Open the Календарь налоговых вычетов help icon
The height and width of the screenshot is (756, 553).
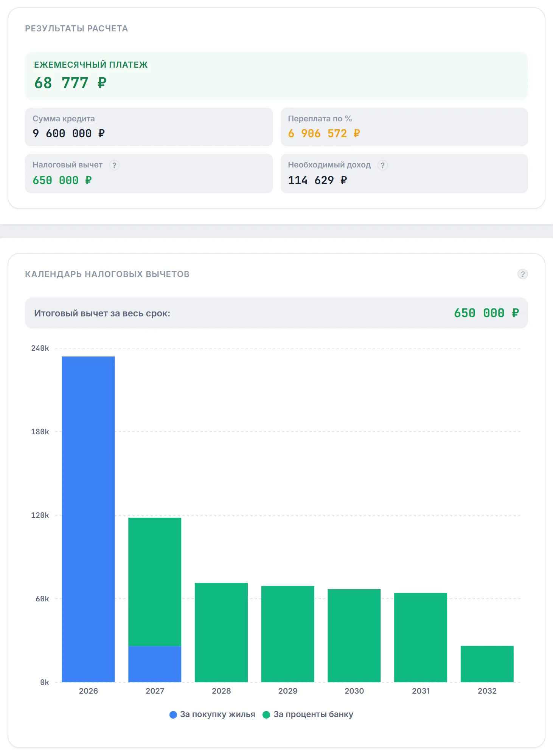(x=522, y=274)
